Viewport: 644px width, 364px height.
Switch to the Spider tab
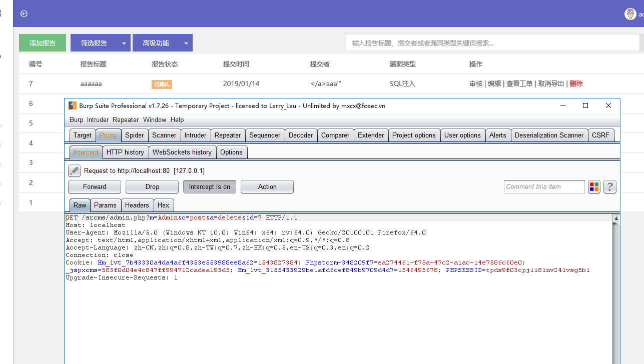(135, 135)
